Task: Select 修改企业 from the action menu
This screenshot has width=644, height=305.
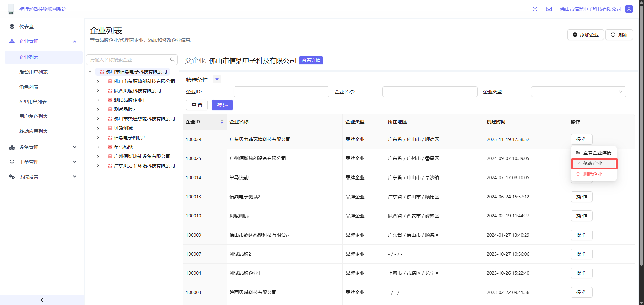Action: tap(593, 163)
